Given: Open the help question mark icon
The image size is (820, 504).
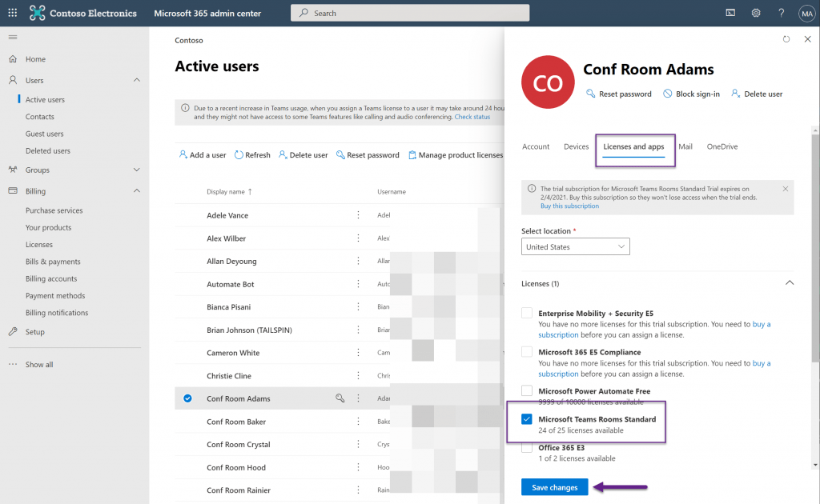Looking at the screenshot, I should 781,13.
